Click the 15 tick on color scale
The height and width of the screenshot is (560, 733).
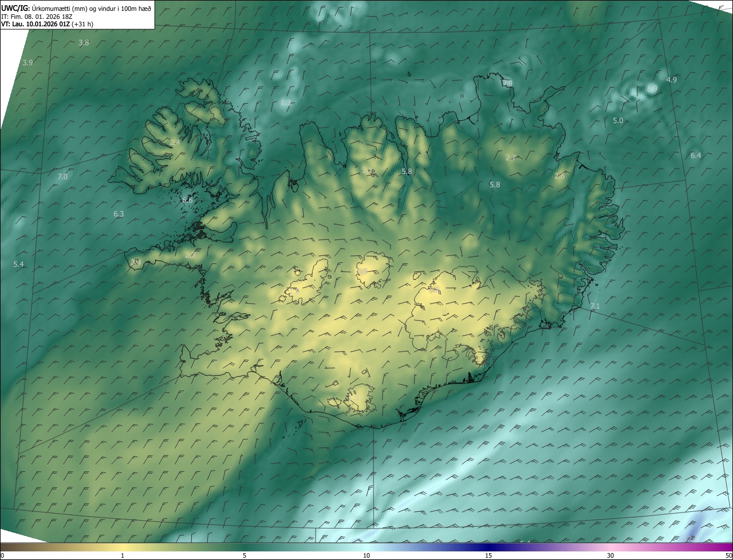pyautogui.click(x=488, y=555)
